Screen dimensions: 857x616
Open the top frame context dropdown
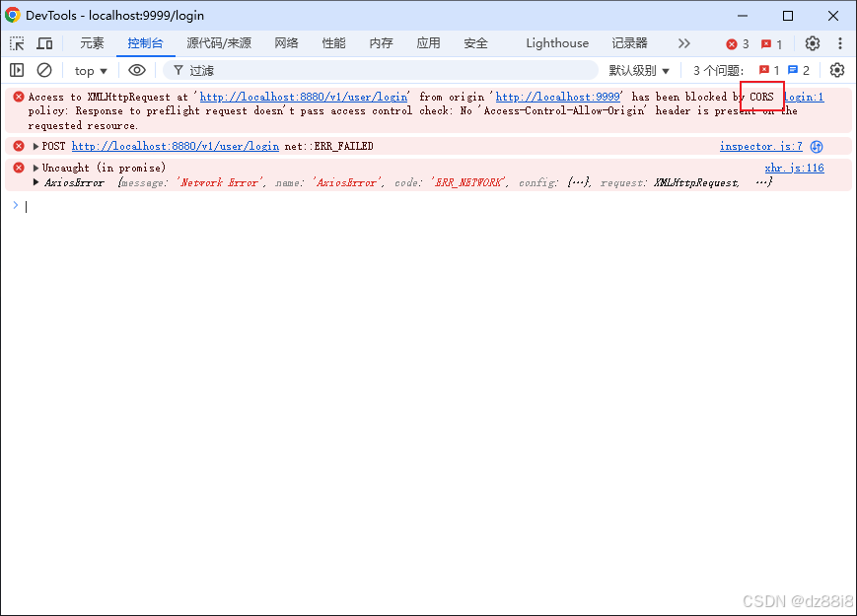(90, 70)
